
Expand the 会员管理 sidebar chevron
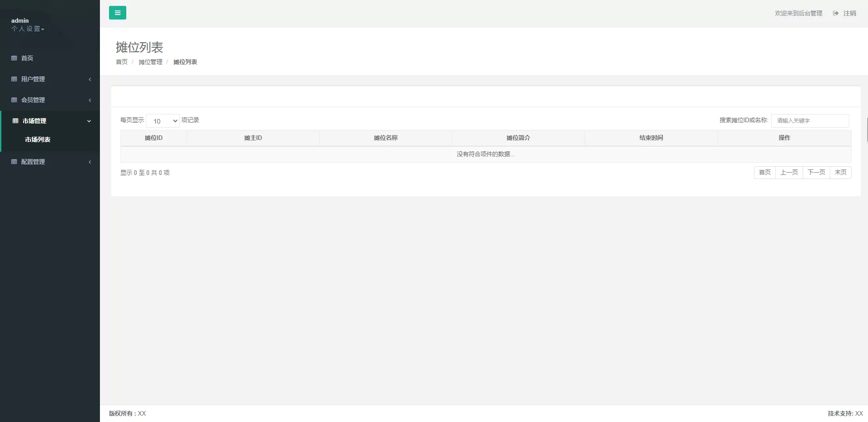[x=90, y=100]
